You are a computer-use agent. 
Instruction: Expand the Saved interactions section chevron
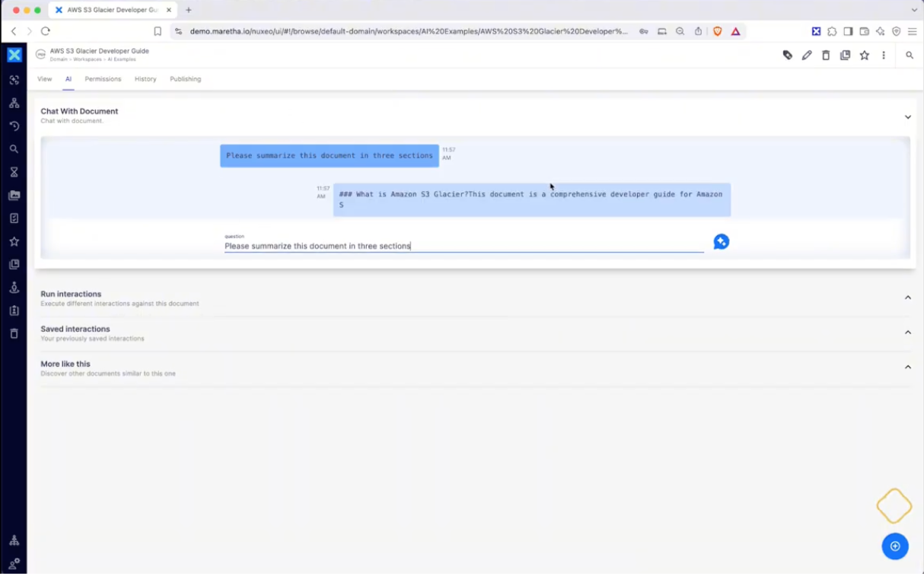pyautogui.click(x=908, y=333)
